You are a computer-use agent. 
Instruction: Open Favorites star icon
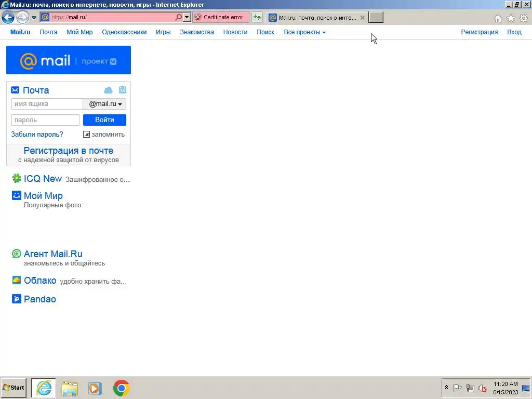511,18
